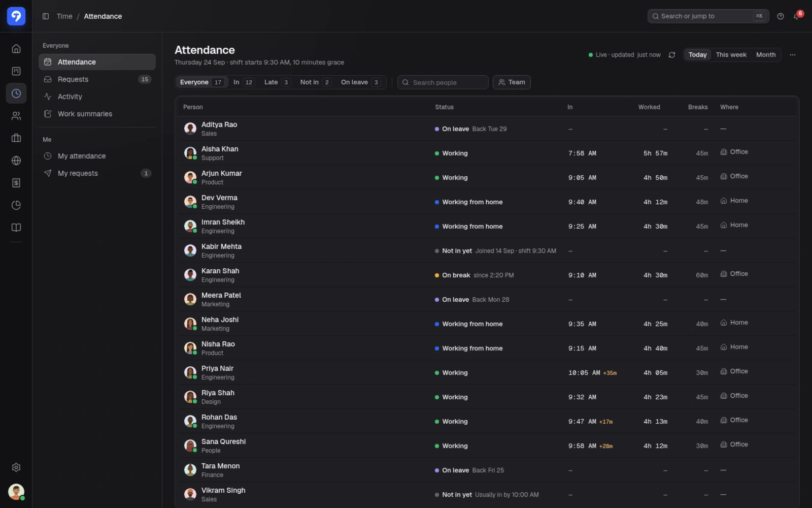
Task: Collapse the sidebar with the panel icon
Action: coord(46,16)
